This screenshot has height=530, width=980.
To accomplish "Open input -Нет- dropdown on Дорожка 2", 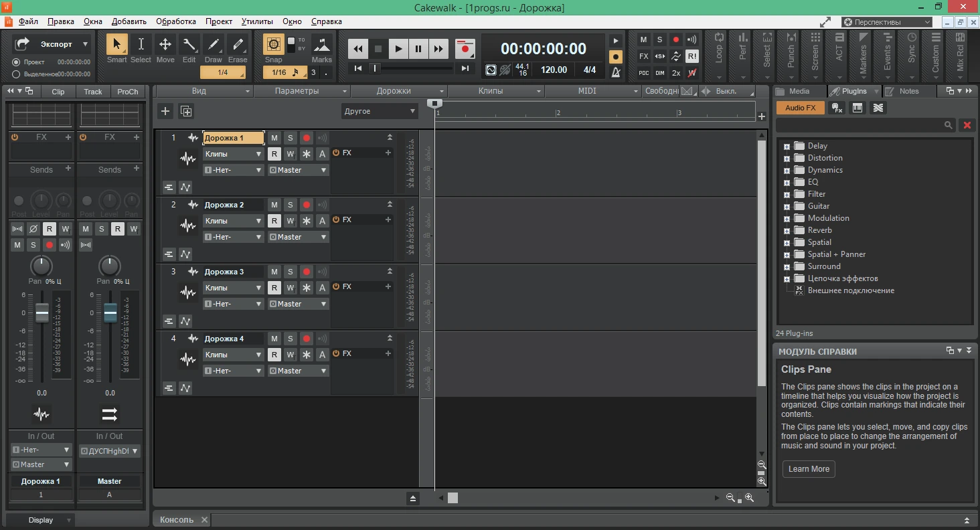I will pos(233,237).
